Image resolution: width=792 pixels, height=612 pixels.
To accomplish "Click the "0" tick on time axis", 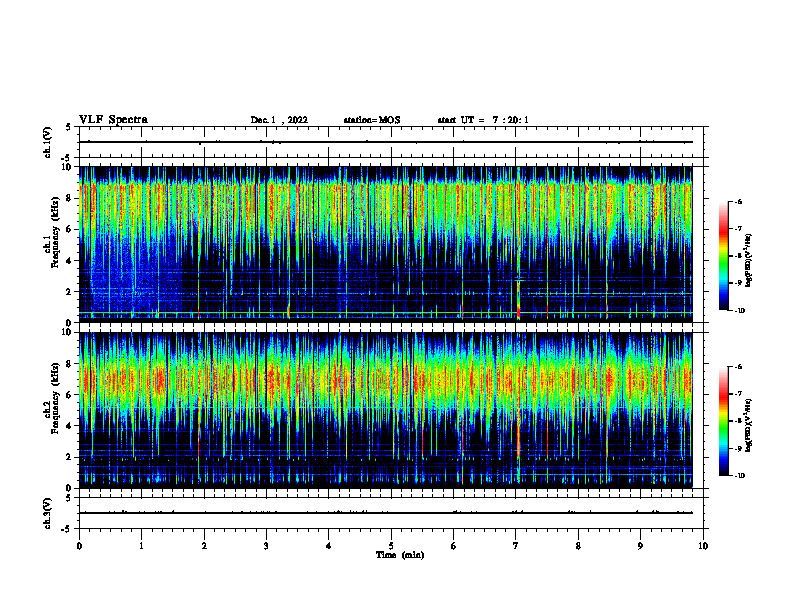I will pos(79,546).
